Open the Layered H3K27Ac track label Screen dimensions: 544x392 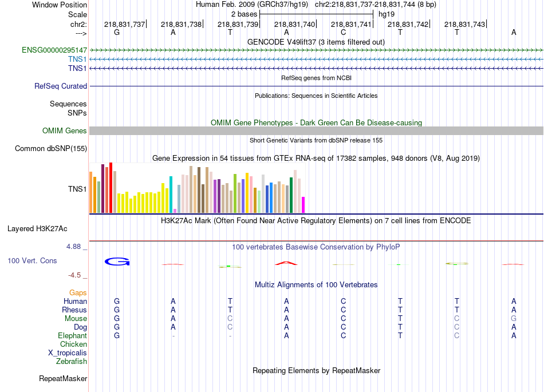point(37,229)
